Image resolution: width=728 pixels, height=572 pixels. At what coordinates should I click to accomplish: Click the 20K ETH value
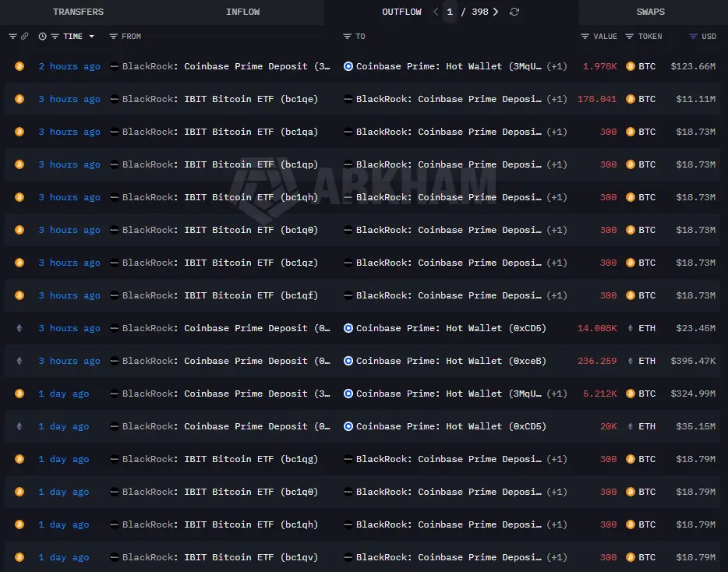608,426
